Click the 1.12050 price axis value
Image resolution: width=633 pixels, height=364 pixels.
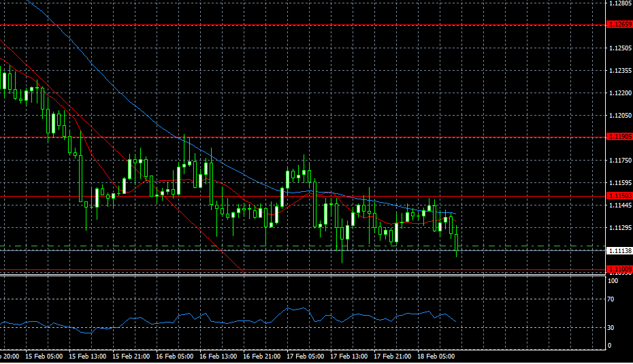click(620, 116)
